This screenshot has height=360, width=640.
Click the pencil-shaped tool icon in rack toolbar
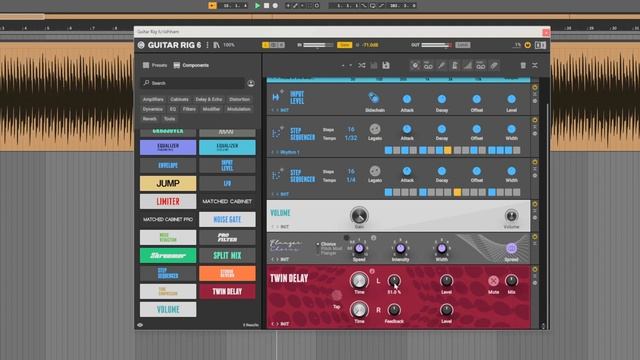[x=442, y=65]
